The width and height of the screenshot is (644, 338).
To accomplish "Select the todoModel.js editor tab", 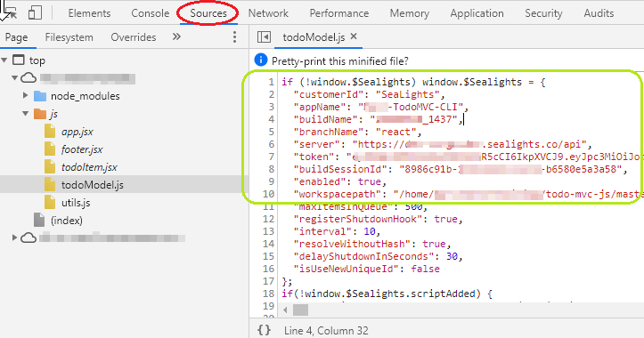I will [314, 37].
